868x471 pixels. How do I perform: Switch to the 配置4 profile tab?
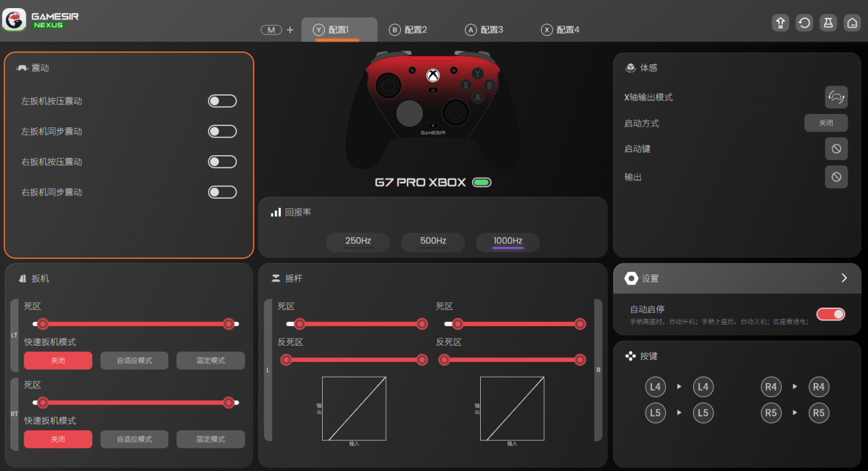(560, 30)
